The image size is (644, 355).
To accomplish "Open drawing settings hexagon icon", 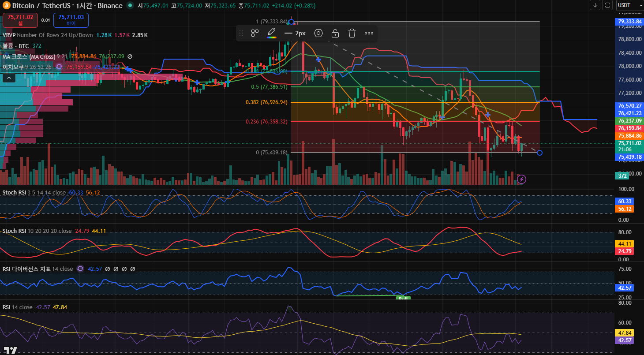I will pos(318,33).
